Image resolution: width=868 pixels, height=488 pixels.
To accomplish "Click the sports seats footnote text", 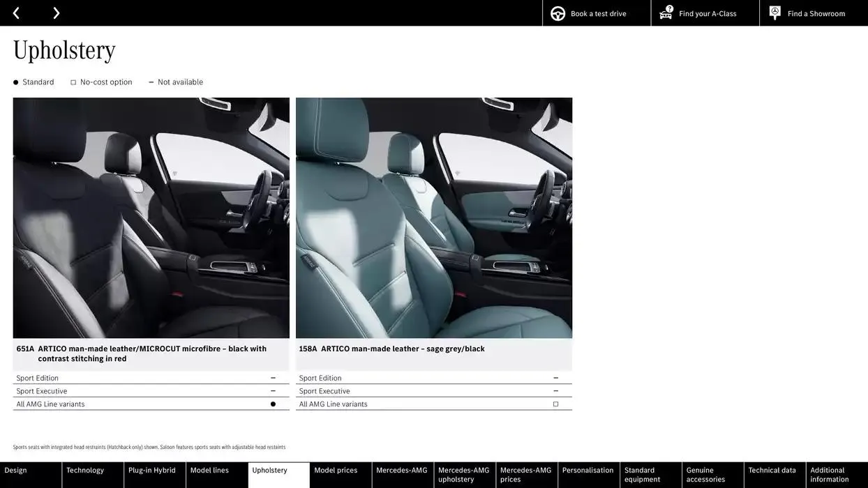I will click(149, 448).
